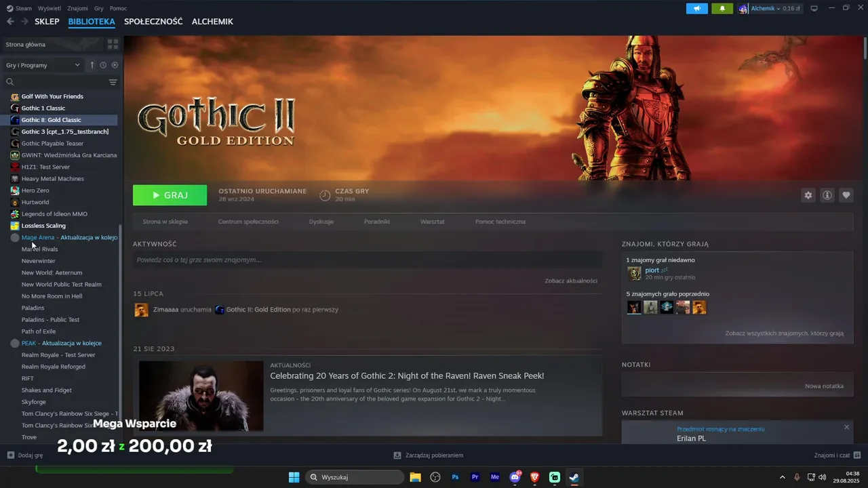Viewport: 868px width, 488px height.
Task: Show game info icon
Action: point(827,195)
